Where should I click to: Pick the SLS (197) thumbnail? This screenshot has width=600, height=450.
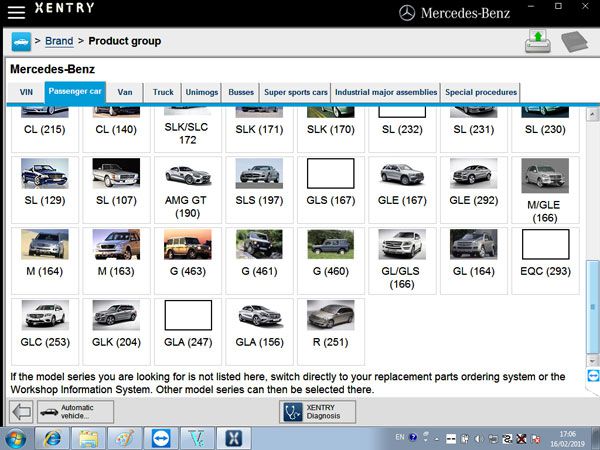click(259, 173)
